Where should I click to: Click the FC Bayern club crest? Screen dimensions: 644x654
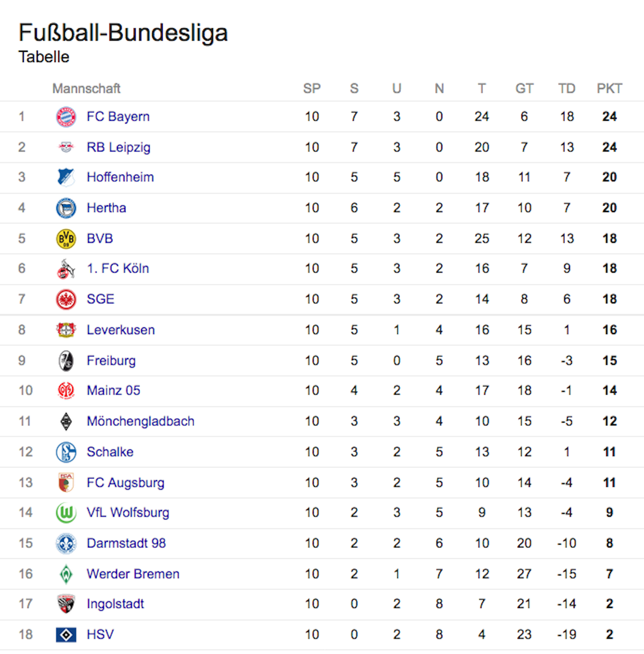(66, 117)
